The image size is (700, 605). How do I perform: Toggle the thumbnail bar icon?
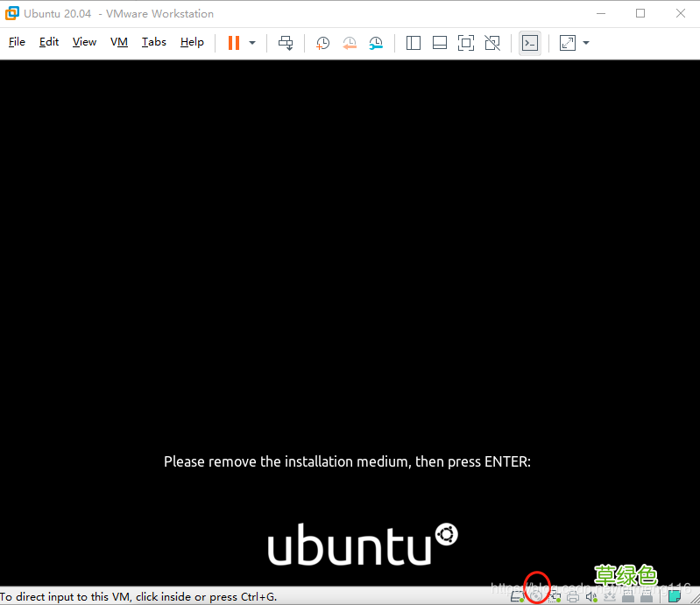[x=440, y=43]
